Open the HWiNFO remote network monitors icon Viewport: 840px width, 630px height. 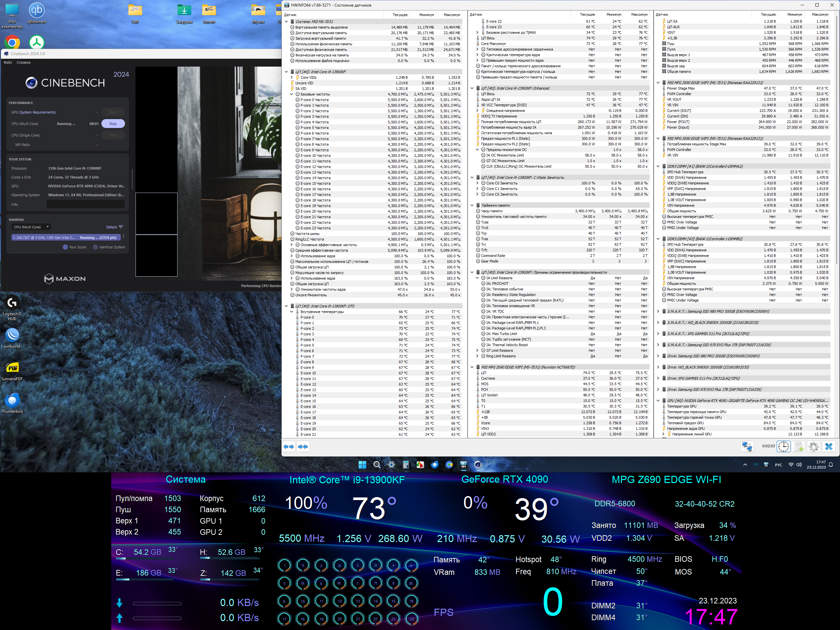click(x=747, y=446)
